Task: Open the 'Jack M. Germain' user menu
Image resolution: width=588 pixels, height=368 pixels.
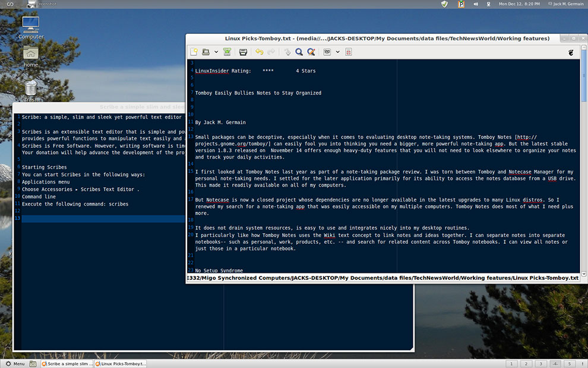Action: (x=566, y=4)
